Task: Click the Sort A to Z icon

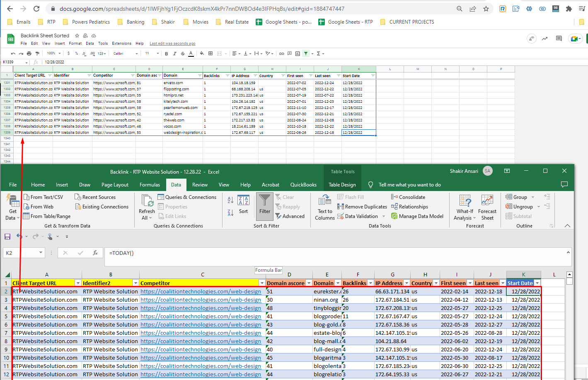Action: pyautogui.click(x=230, y=200)
